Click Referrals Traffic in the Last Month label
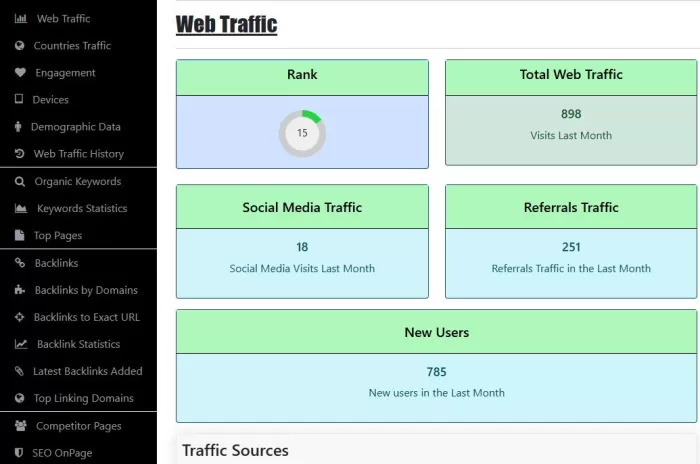The image size is (700, 464). click(571, 268)
